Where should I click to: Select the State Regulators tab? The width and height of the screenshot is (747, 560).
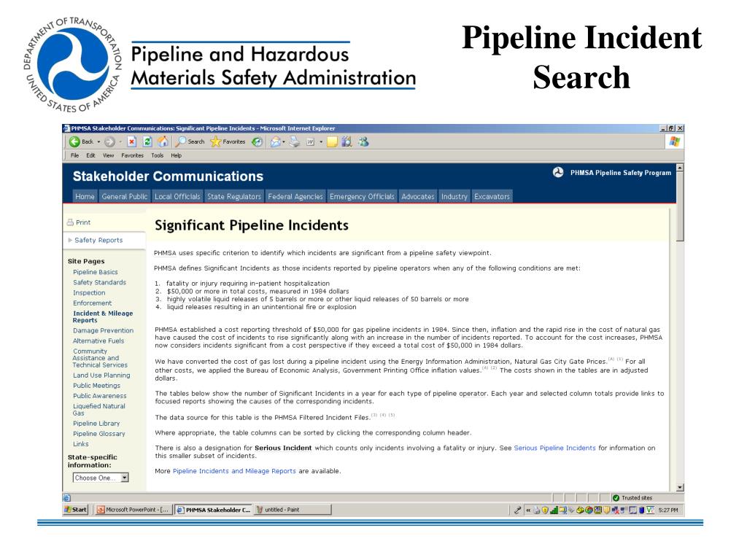[234, 197]
